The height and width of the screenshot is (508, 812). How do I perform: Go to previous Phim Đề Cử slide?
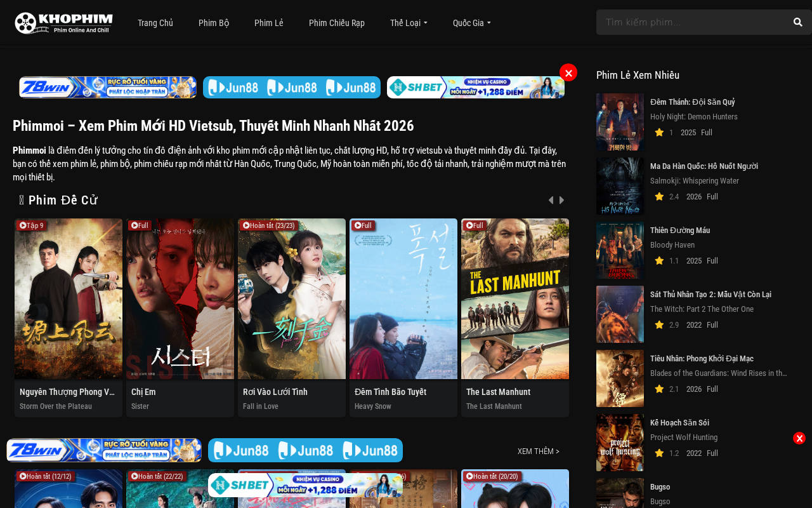(x=551, y=200)
